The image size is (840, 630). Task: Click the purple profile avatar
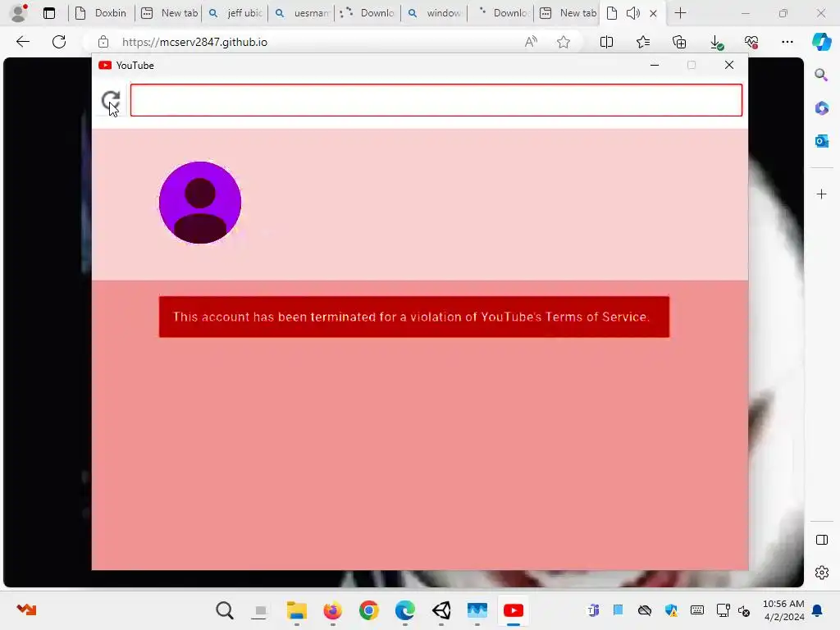click(x=200, y=203)
